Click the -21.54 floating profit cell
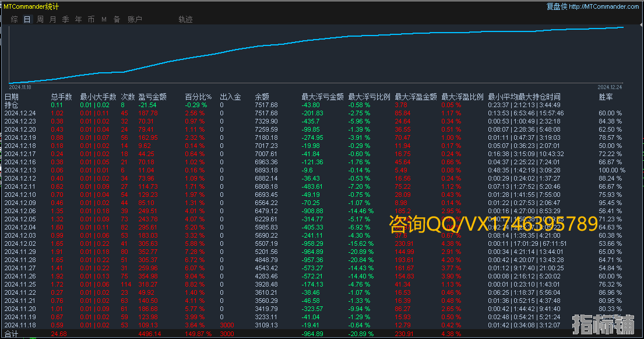The width and height of the screenshot is (644, 339). [147, 105]
